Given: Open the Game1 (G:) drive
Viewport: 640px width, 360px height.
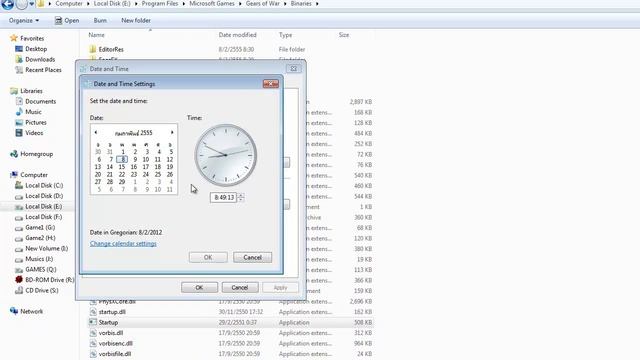Looking at the screenshot, I should [40, 227].
